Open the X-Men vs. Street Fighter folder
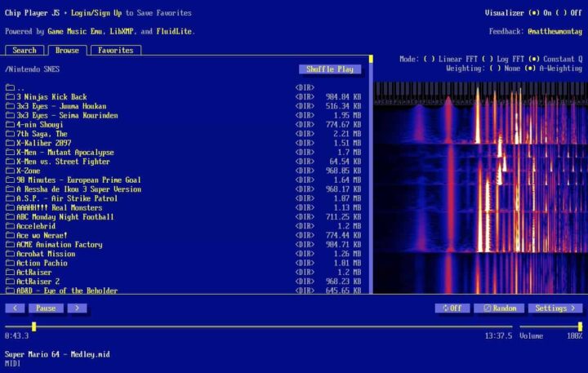 pos(65,162)
